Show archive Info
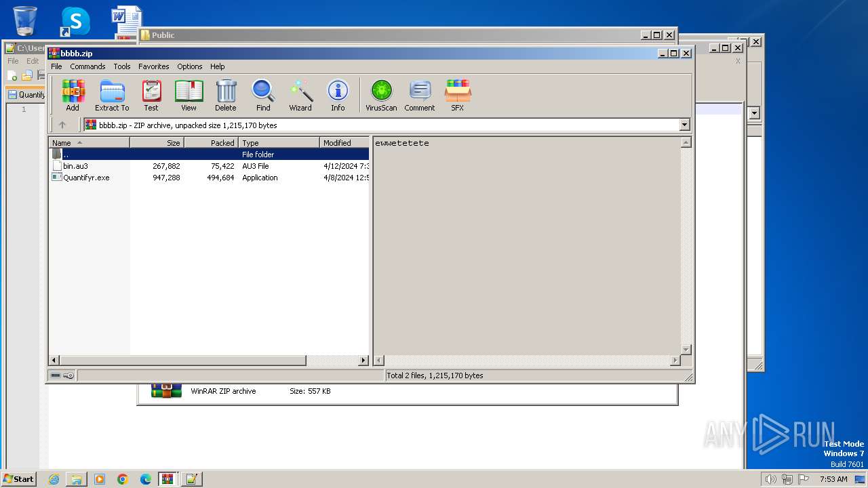This screenshot has width=868, height=488. click(x=338, y=95)
